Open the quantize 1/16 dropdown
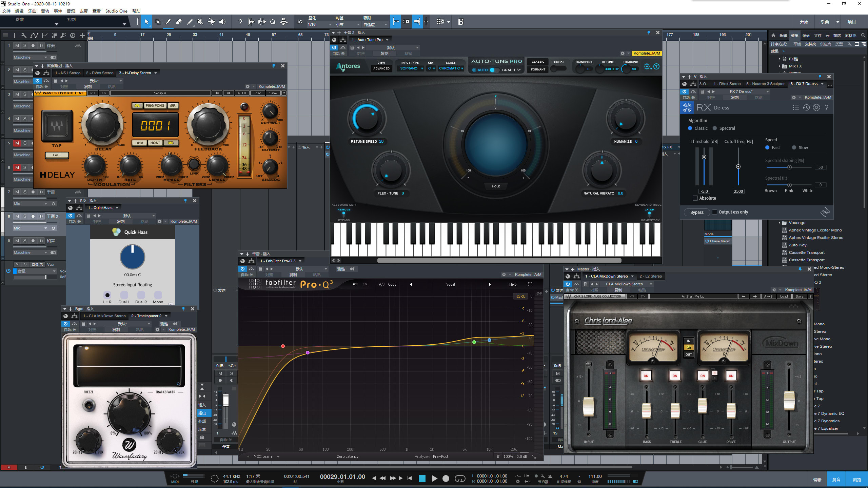868x488 pixels. [x=319, y=24]
